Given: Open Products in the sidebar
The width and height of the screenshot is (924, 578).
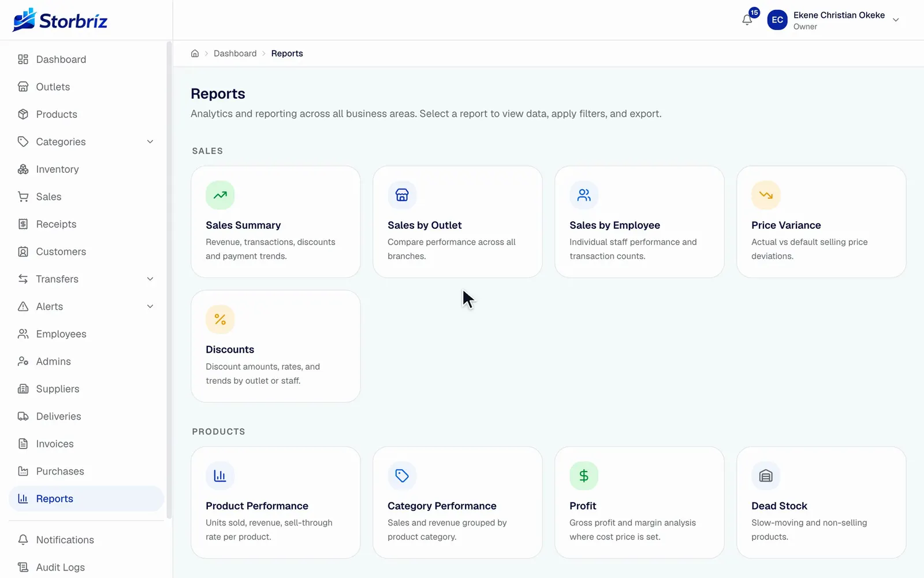Looking at the screenshot, I should tap(87, 114).
